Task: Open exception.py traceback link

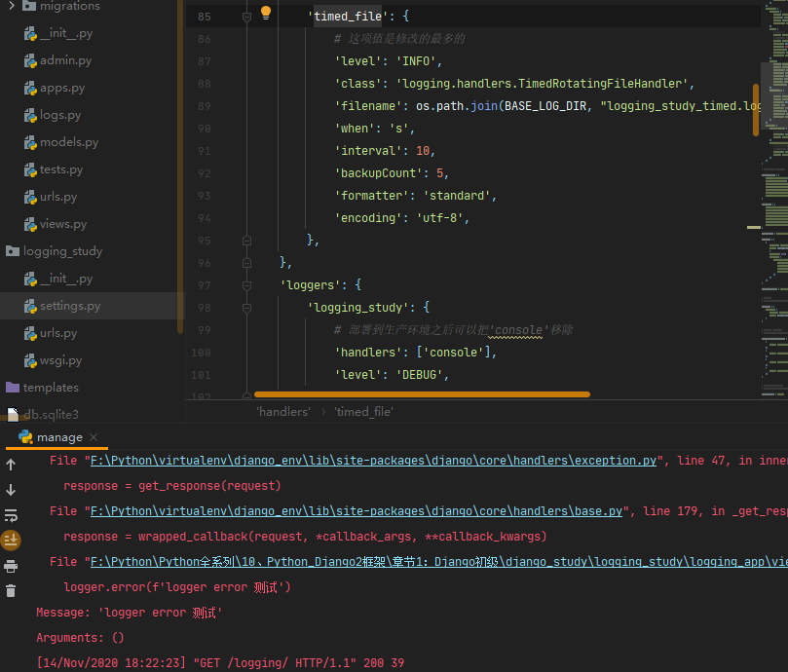Action: point(373,461)
